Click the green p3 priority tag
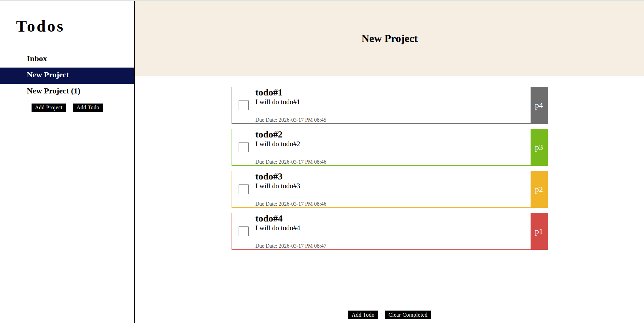 point(539,148)
